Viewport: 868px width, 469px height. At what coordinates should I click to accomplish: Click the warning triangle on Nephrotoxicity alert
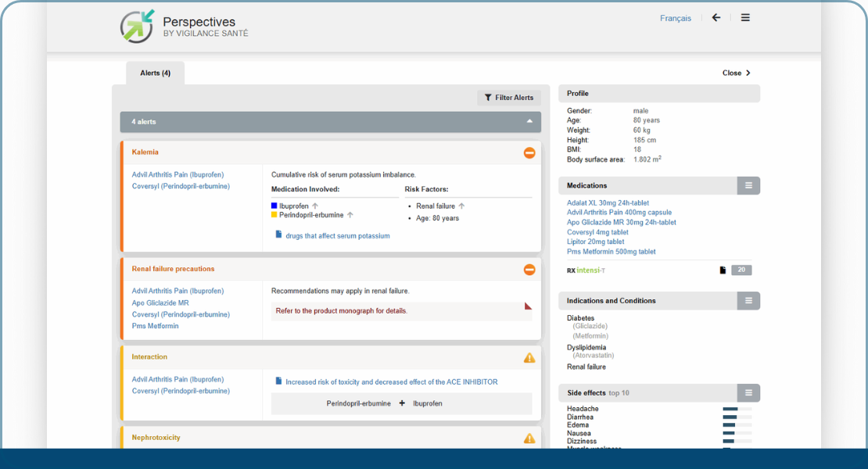pos(529,439)
